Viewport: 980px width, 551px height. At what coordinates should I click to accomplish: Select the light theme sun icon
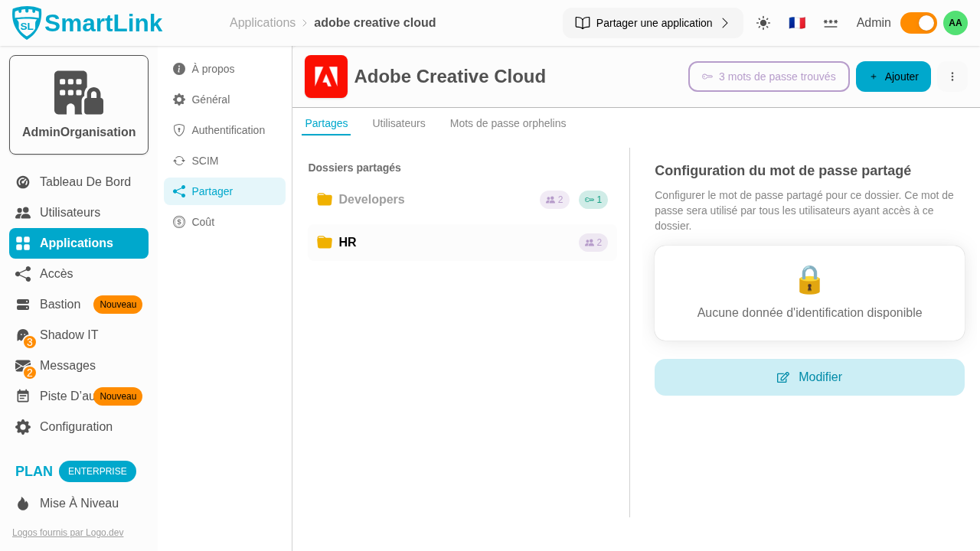point(763,23)
